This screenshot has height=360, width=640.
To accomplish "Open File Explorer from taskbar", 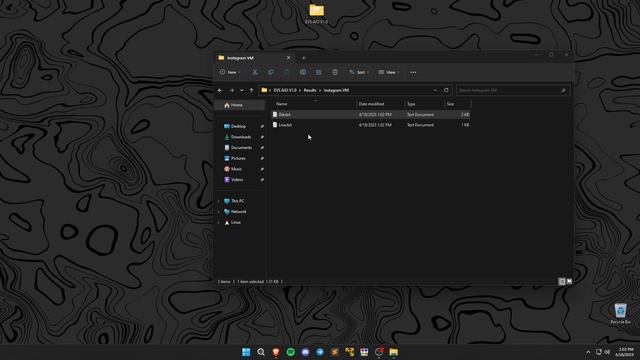I will [x=393, y=352].
